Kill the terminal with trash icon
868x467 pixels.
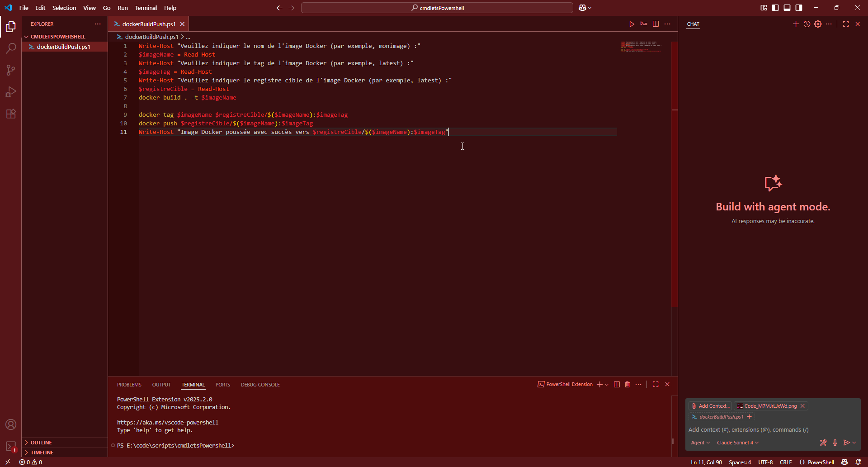pyautogui.click(x=627, y=385)
